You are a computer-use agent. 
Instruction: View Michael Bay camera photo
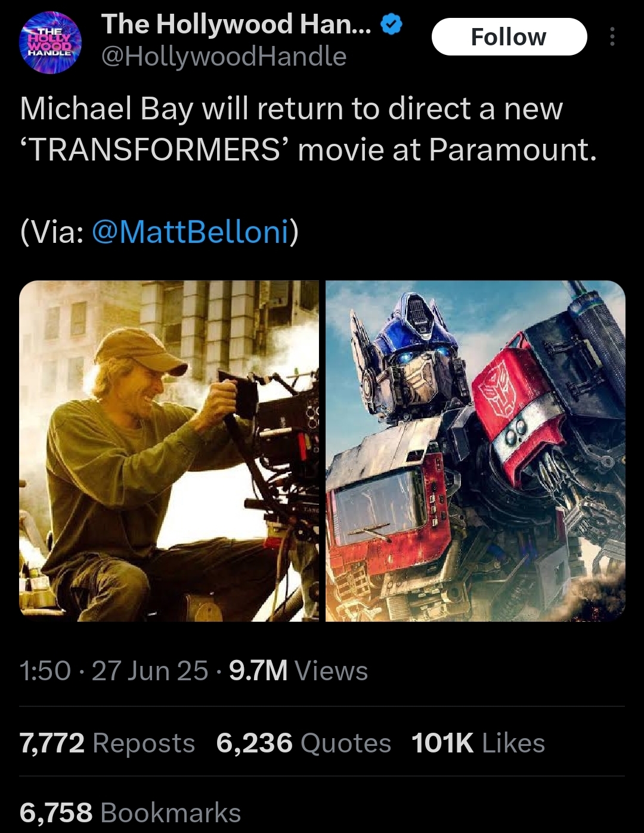click(x=169, y=451)
